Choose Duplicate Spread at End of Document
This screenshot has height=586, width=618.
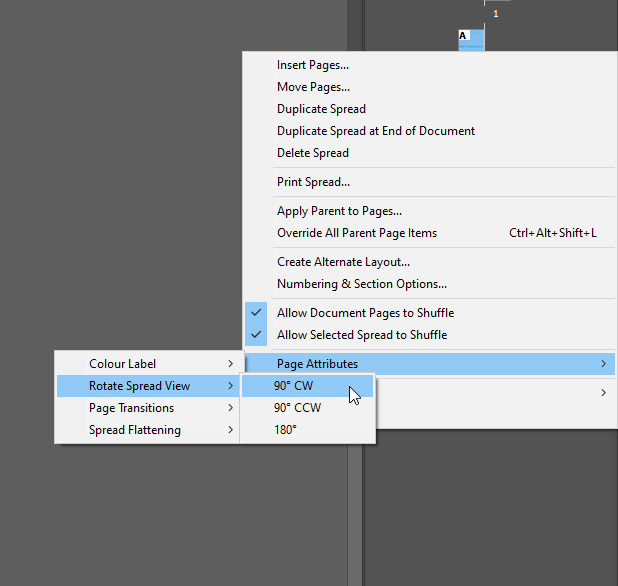[375, 131]
